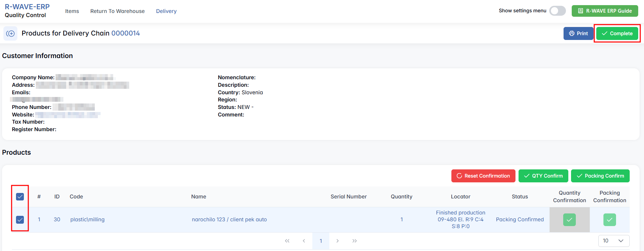Uncheck the select-all products checkbox
This screenshot has width=644, height=251.
[20, 197]
